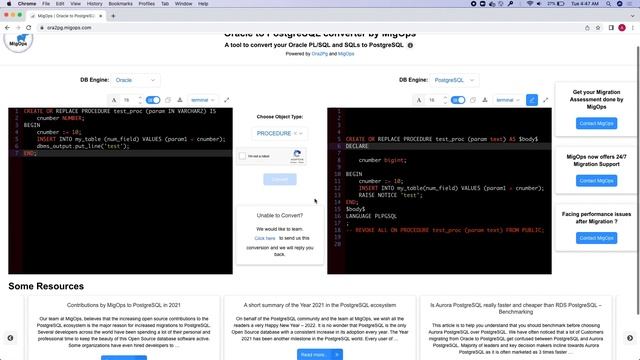Image resolution: width=640 pixels, height=360 pixels.
Task: Open the Apple menu
Action: click(9, 4)
